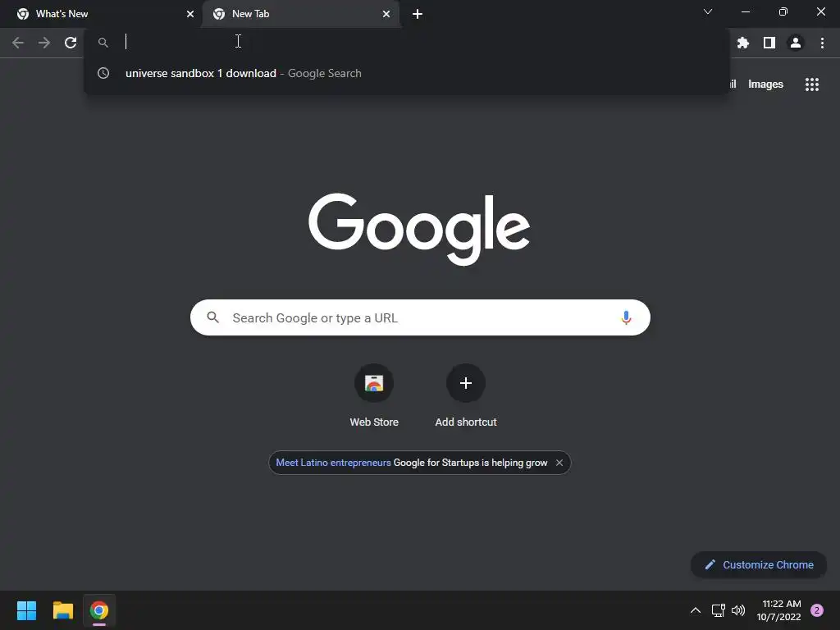840x630 pixels.
Task: Click the Add shortcut label text
Action: coord(466,422)
